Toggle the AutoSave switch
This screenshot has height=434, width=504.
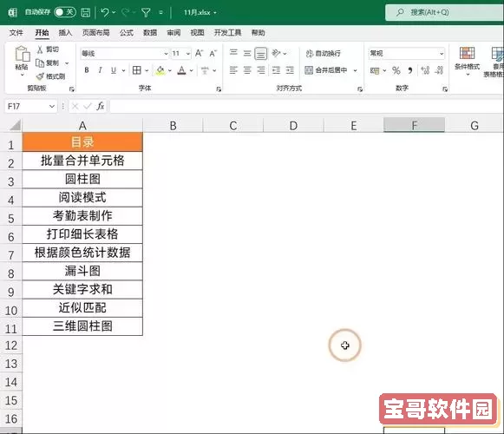point(65,12)
